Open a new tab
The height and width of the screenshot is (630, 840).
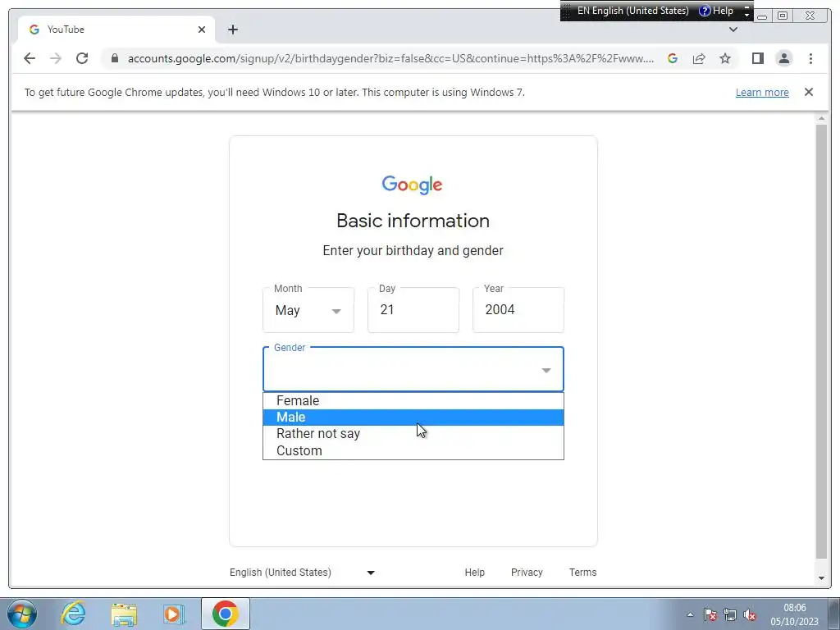point(232,30)
